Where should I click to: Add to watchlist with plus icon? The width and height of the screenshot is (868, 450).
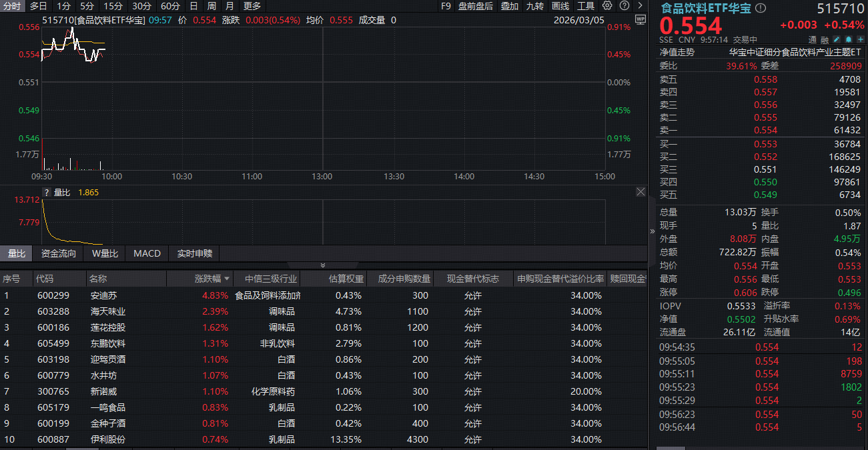pyautogui.click(x=861, y=39)
